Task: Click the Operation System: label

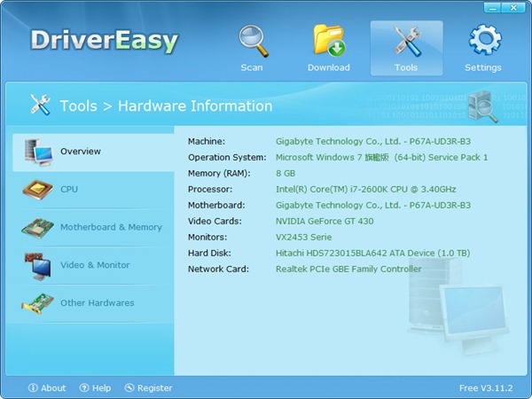Action: tap(227, 158)
